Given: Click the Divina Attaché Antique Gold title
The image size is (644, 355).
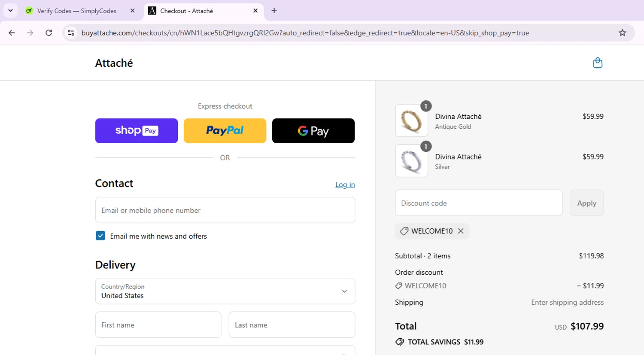Looking at the screenshot, I should 458,117.
